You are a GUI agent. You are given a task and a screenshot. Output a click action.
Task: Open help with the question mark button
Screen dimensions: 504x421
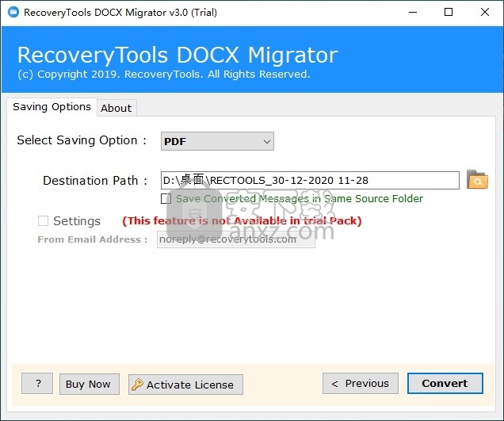(37, 384)
